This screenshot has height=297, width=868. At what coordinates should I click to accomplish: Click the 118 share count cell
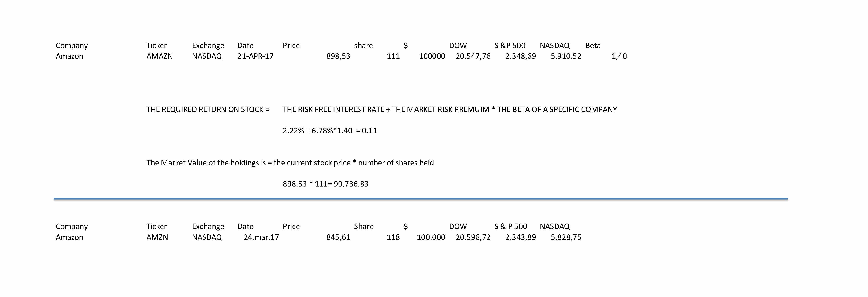point(393,237)
